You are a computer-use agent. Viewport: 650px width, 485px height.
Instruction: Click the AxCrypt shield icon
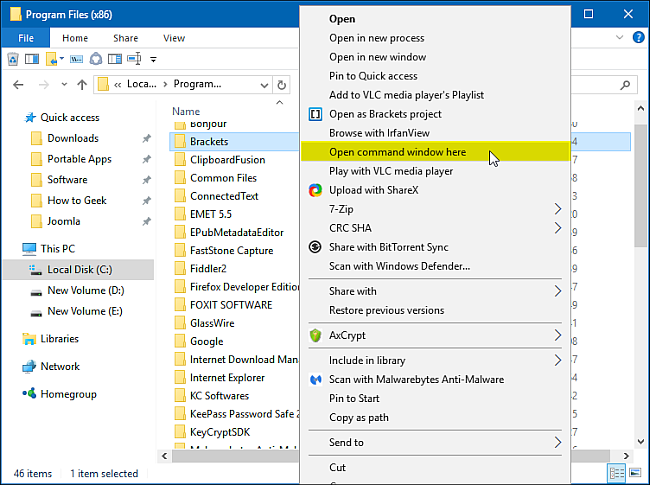315,335
